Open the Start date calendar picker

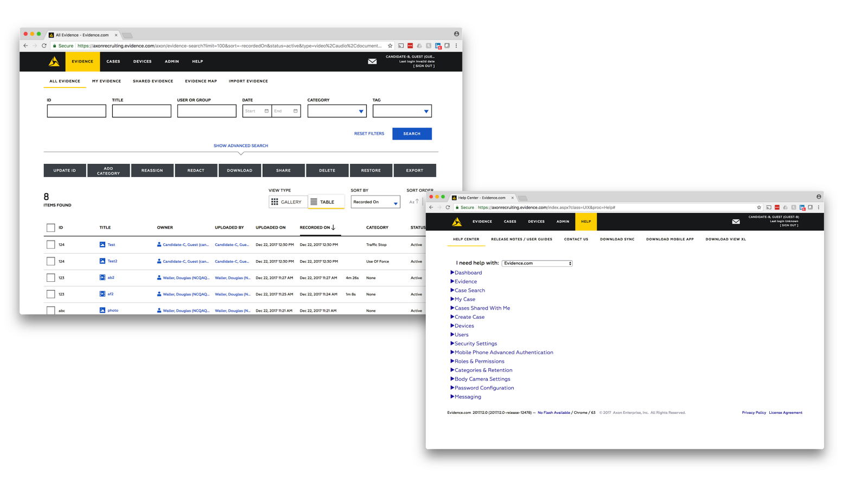(x=266, y=111)
